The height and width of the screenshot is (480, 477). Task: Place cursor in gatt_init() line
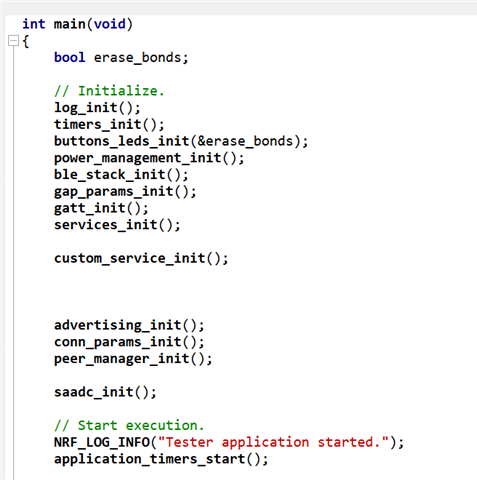tap(101, 208)
